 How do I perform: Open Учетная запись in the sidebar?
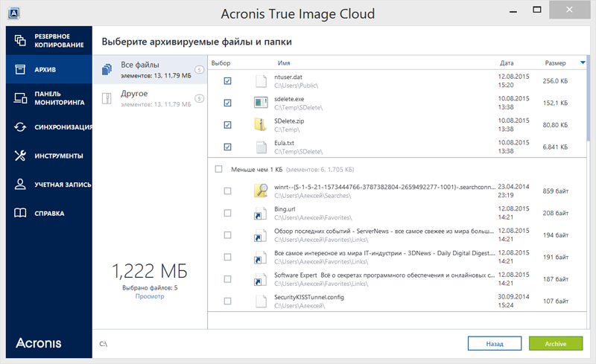click(x=49, y=185)
